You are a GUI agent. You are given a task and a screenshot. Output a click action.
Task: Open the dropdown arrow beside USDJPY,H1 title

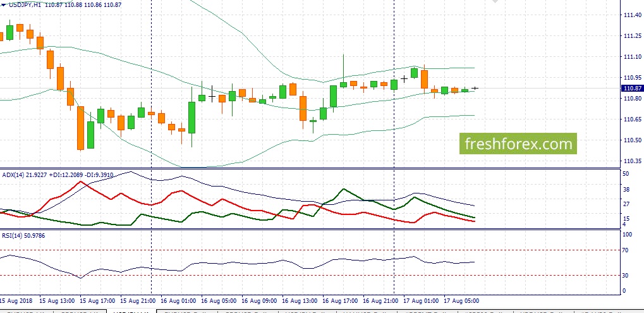pos(4,5)
